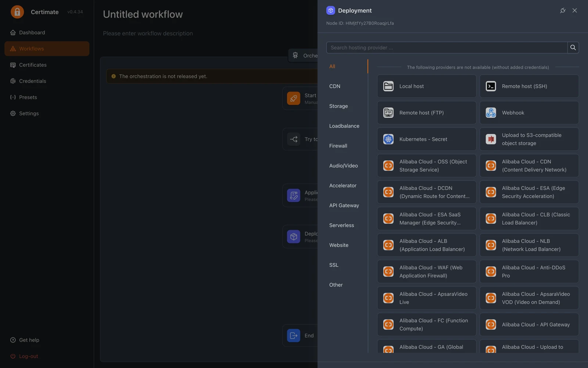The image size is (588, 368).
Task: Click the Local host folder icon
Action: tap(388, 86)
